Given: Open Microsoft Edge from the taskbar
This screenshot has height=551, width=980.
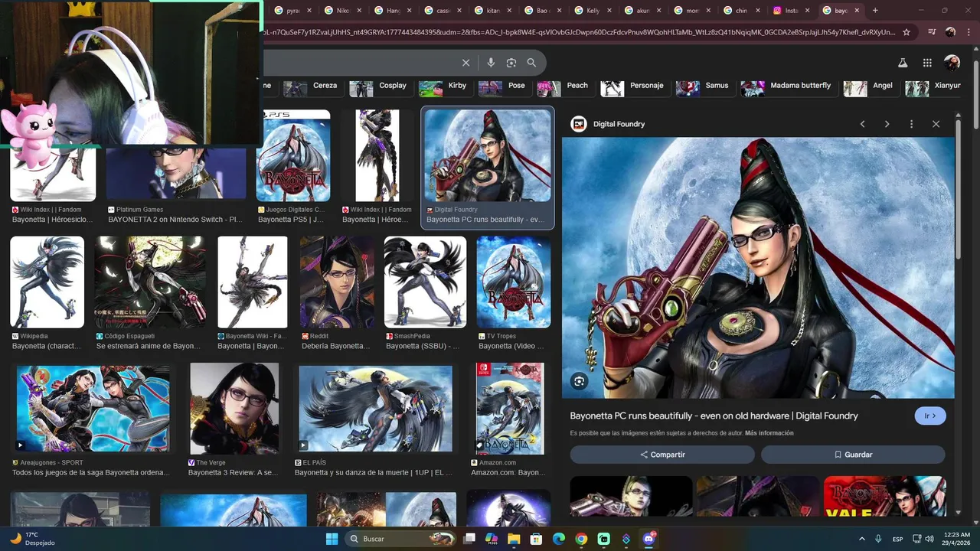Looking at the screenshot, I should click(559, 539).
